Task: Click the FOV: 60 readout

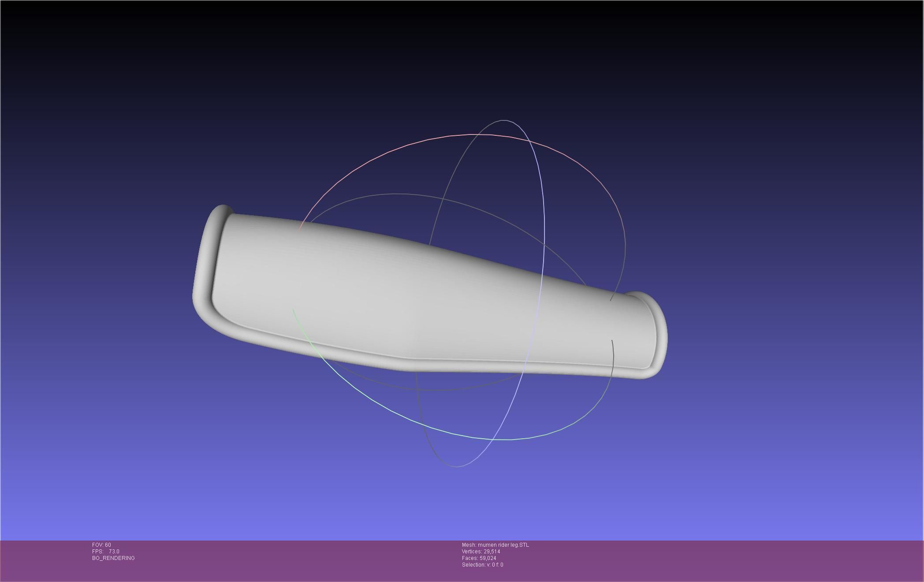Action: point(101,545)
